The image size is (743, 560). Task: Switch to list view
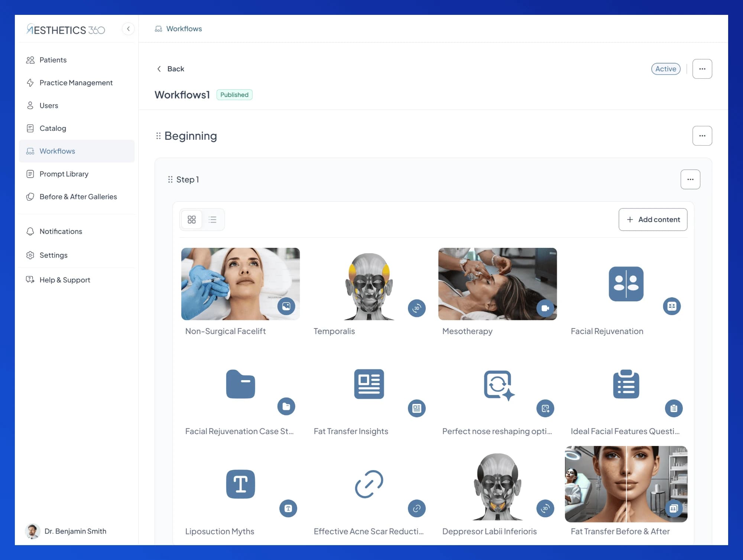tap(212, 220)
